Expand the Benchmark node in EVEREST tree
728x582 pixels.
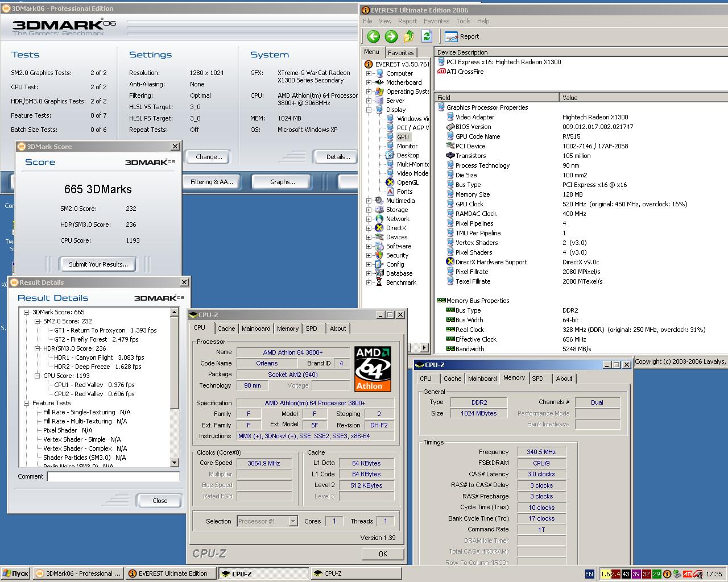click(x=369, y=282)
